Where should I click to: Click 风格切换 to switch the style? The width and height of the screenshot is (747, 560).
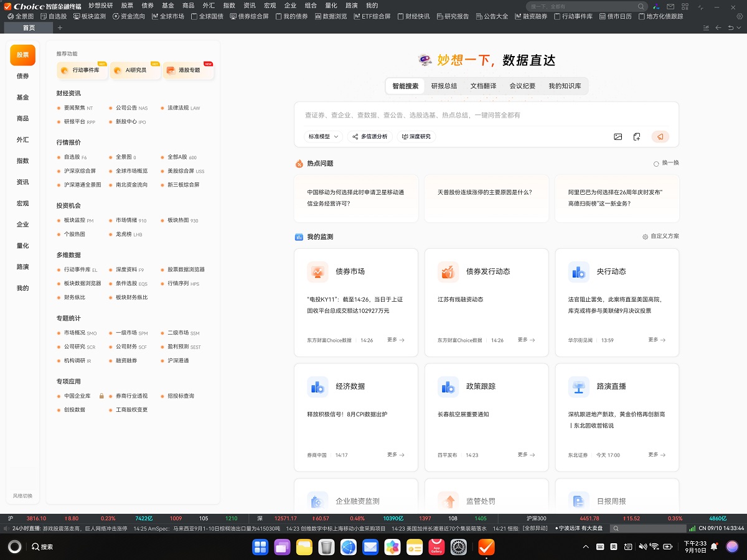(22, 496)
